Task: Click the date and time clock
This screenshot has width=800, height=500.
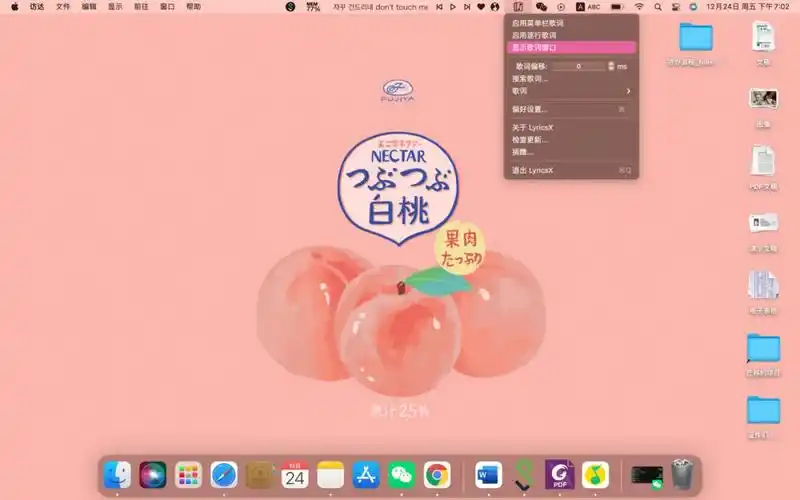Action: pyautogui.click(x=747, y=7)
